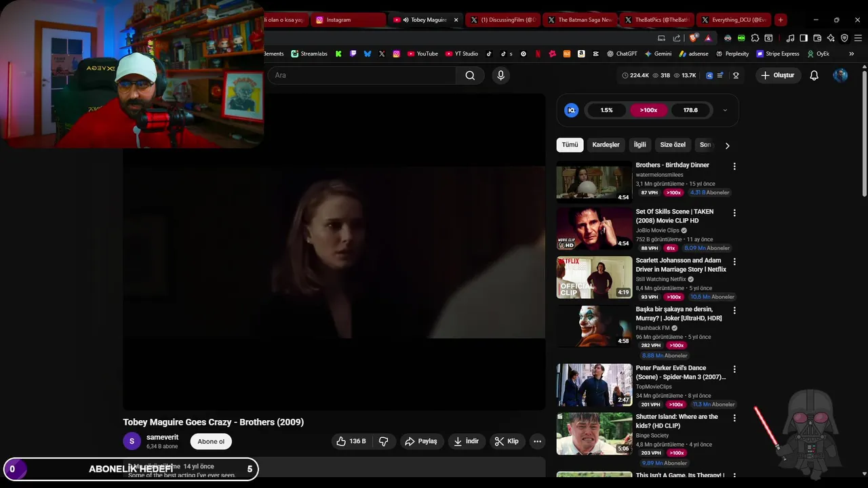Open browser extensions puzzle icon
Image resolution: width=868 pixels, height=488 pixels.
click(x=755, y=38)
